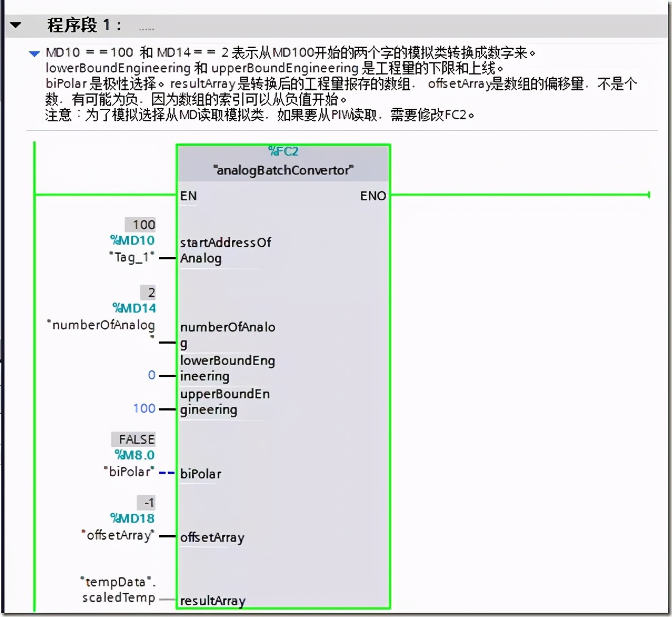Click the power rail end at right of ENO
The width and height of the screenshot is (672, 617).
click(x=648, y=195)
